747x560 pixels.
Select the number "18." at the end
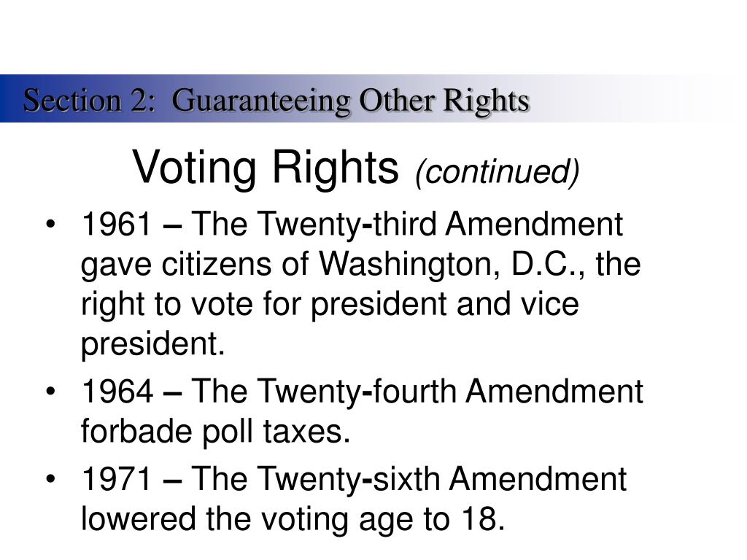coord(483,518)
